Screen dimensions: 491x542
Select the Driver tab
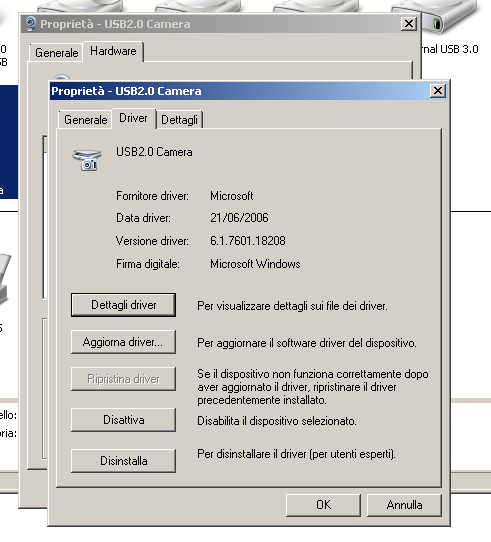click(133, 118)
